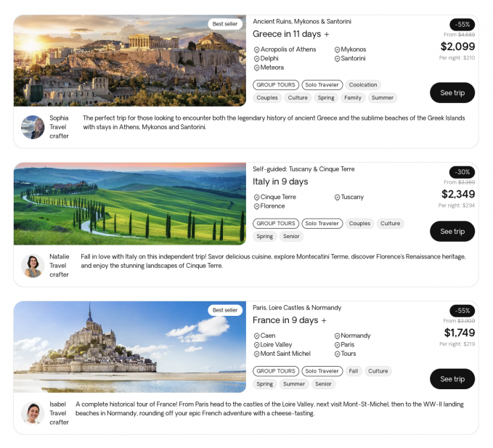
Task: Click Sophia's travel crafter avatar
Action: click(33, 127)
